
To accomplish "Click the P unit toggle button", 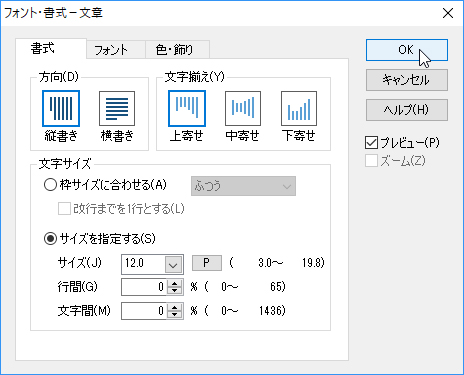I will coord(207,263).
